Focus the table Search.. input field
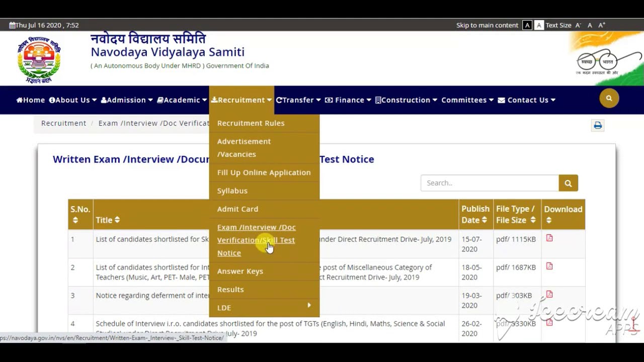The image size is (644, 362). 490,183
